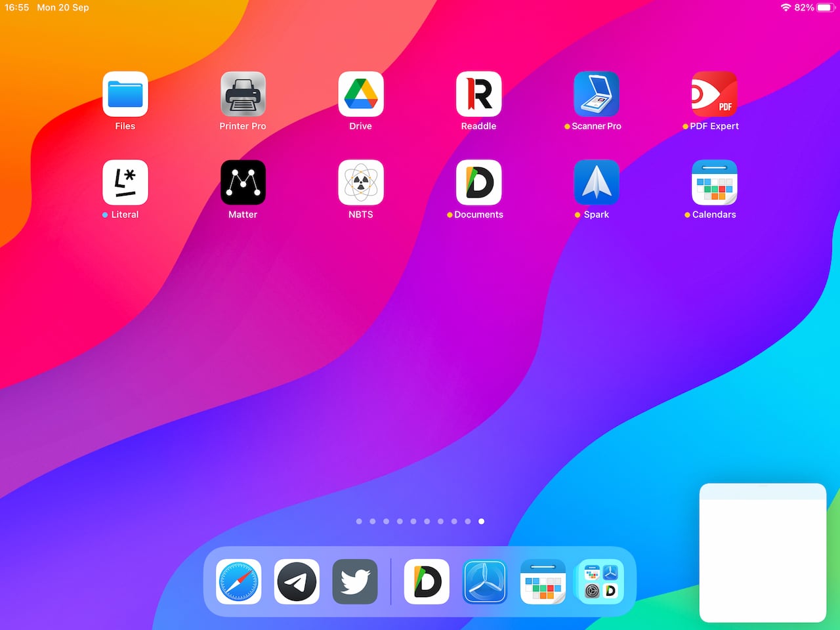This screenshot has width=840, height=630.
Task: Launch the Matter app
Action: 243,182
